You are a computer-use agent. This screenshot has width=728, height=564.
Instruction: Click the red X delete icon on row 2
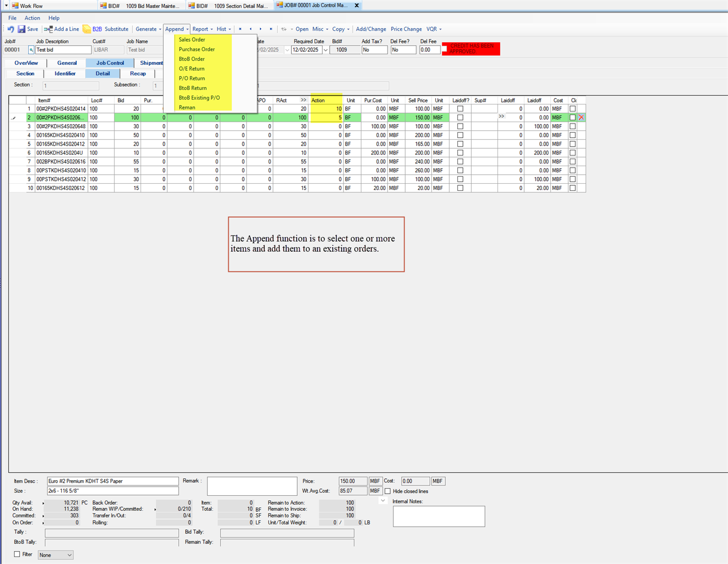tap(581, 118)
